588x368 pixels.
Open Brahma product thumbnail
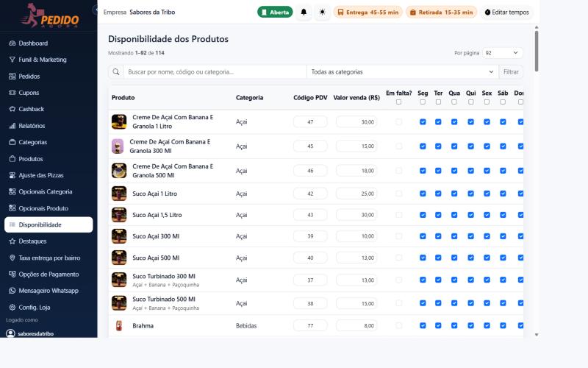click(x=119, y=325)
